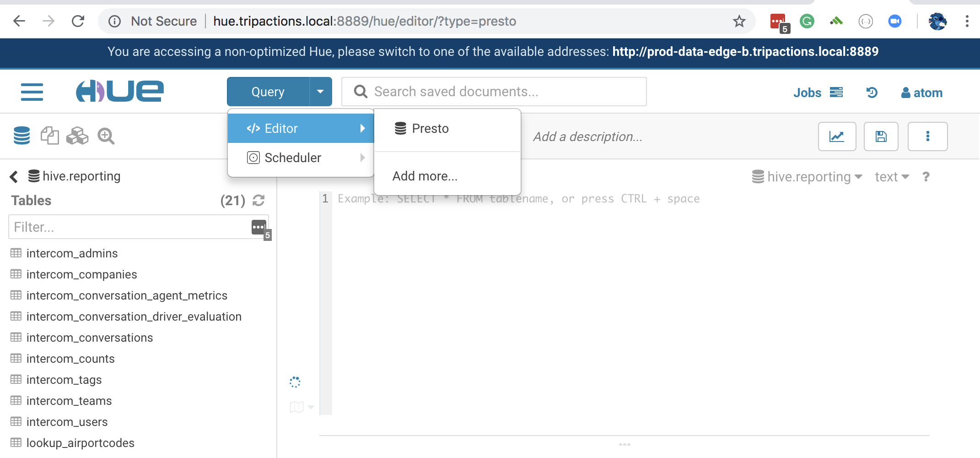Select Presto from the Editor submenu
This screenshot has height=458, width=980.
tap(429, 128)
